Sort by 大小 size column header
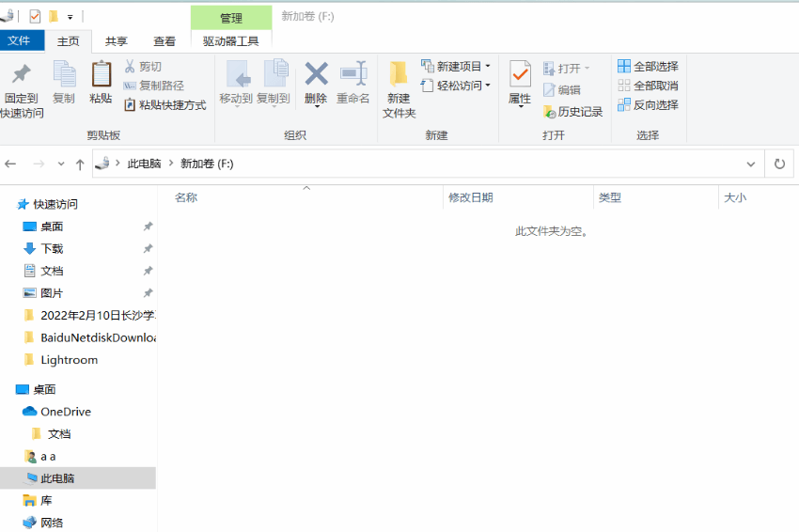The image size is (799, 532). tap(759, 197)
